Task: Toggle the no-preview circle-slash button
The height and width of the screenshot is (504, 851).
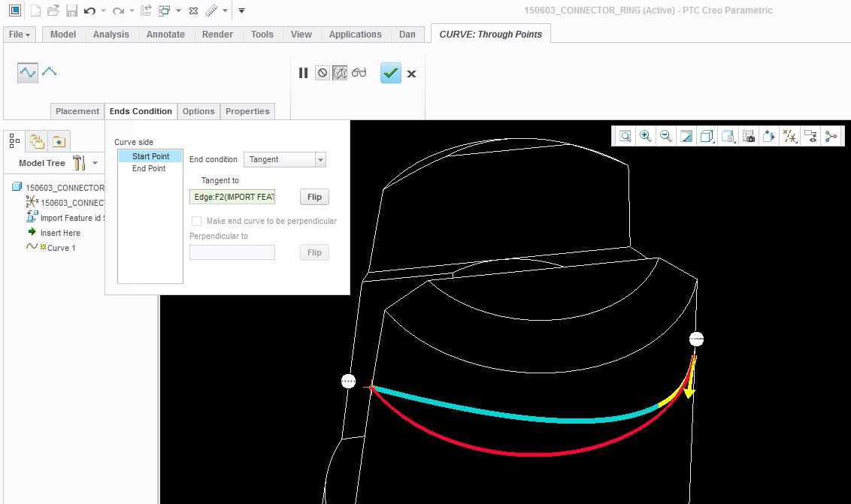Action: [x=322, y=73]
